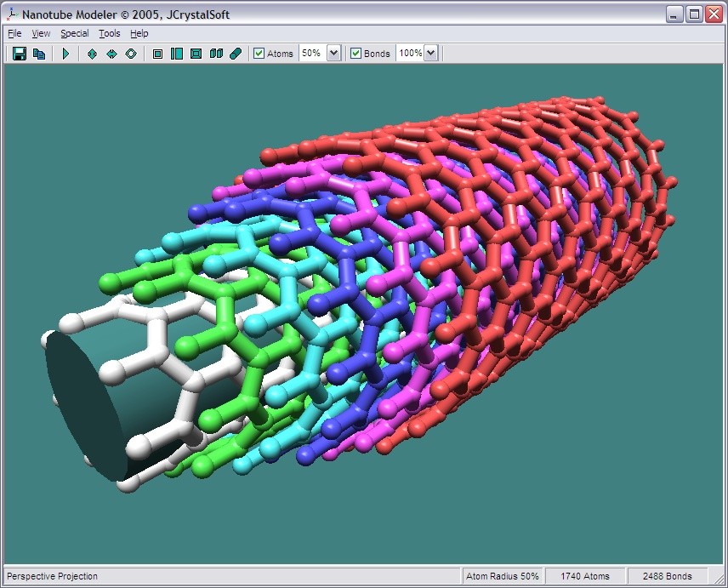Image resolution: width=728 pixels, height=588 pixels.
Task: Copy the current view to clipboard
Action: tap(39, 53)
